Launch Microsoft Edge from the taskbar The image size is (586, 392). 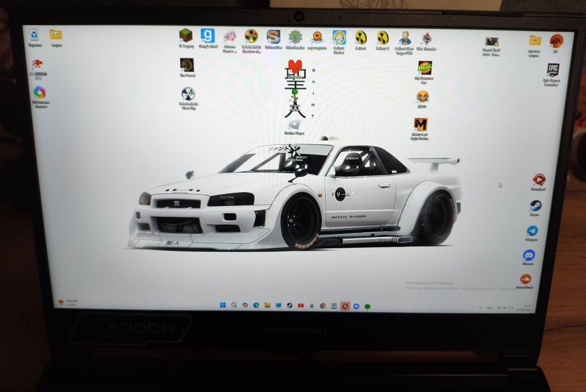tap(256, 305)
